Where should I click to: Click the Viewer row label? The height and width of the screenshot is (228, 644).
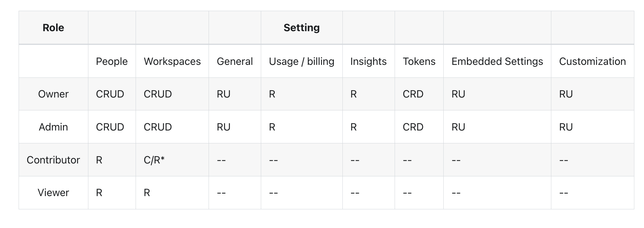click(53, 193)
